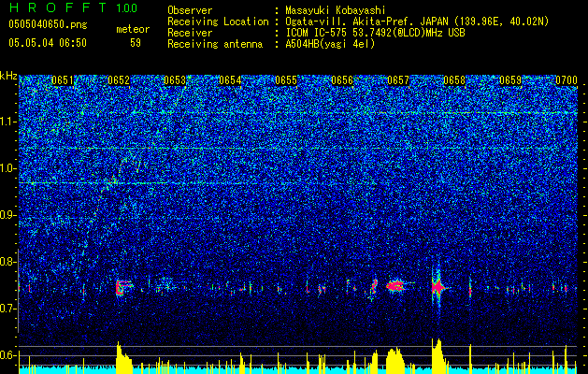Click the Receiver label
Image resolution: width=588 pixels, height=374 pixels.
[x=190, y=33]
